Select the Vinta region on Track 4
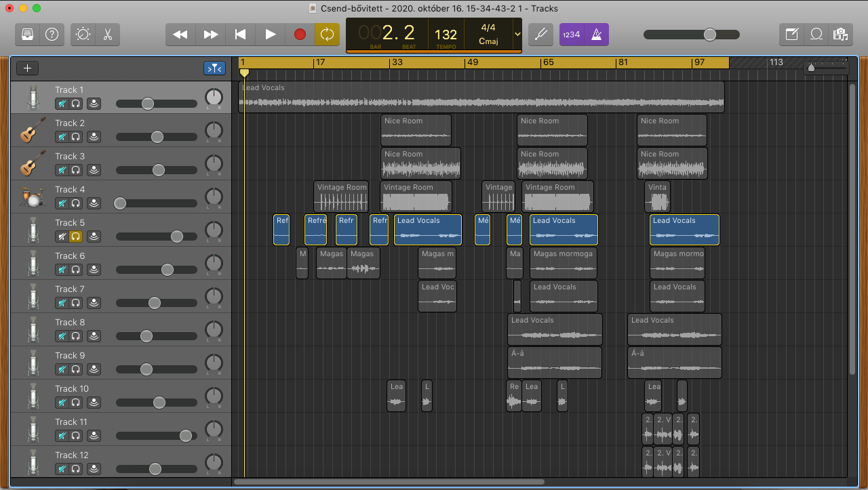868x490 pixels. point(657,197)
